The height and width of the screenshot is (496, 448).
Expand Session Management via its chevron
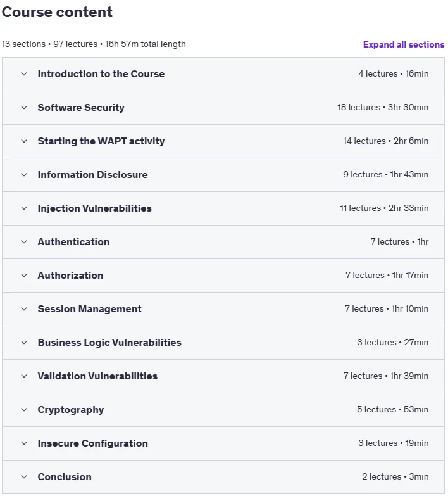[x=24, y=309]
